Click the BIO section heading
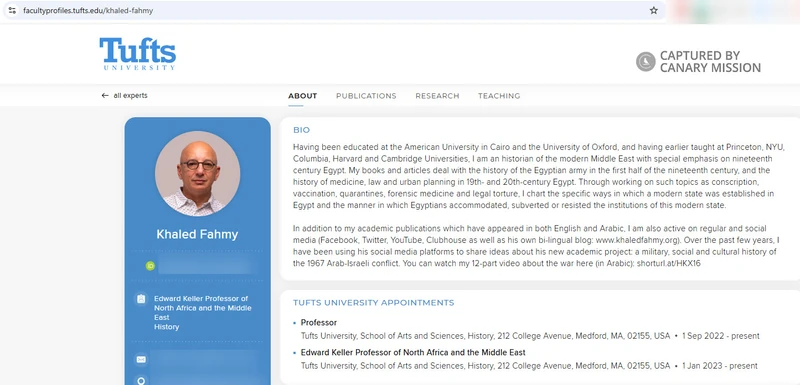This screenshot has height=385, width=800. click(x=302, y=130)
